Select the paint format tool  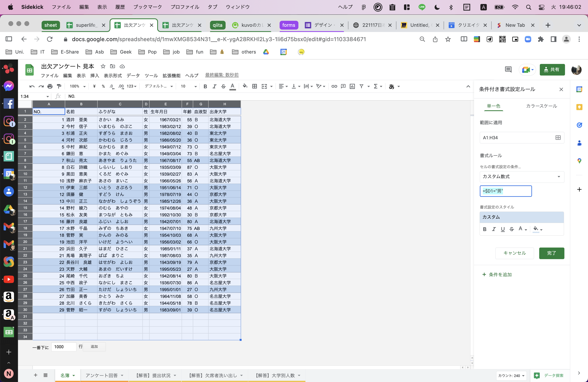coord(59,86)
